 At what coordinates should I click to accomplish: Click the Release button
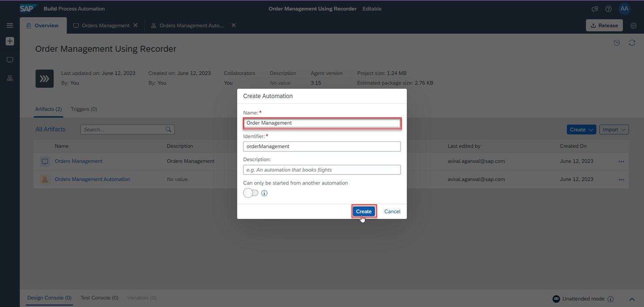tap(604, 26)
